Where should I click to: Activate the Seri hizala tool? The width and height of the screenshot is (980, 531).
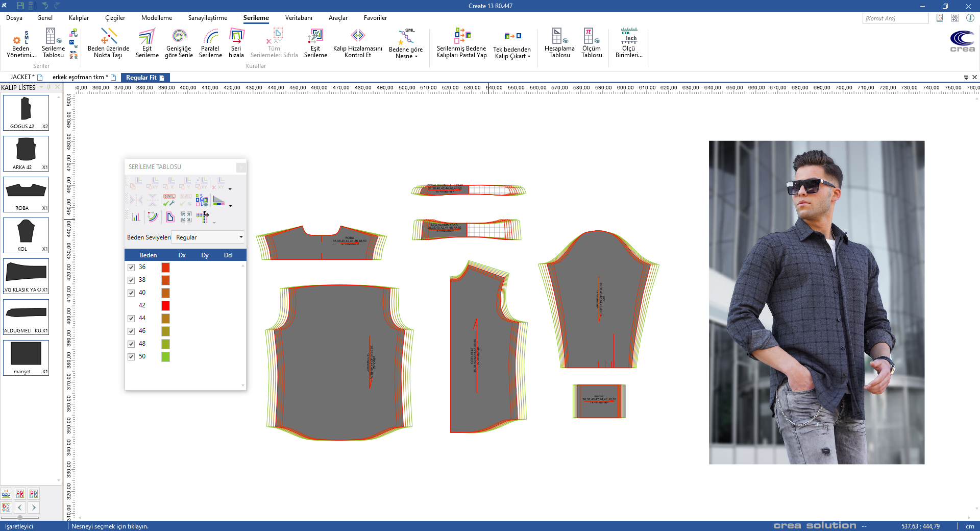(236, 43)
